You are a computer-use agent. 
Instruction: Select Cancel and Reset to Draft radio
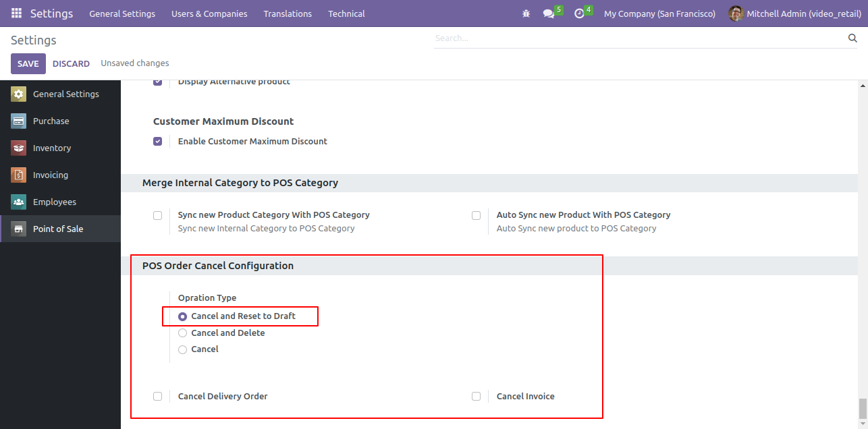182,316
